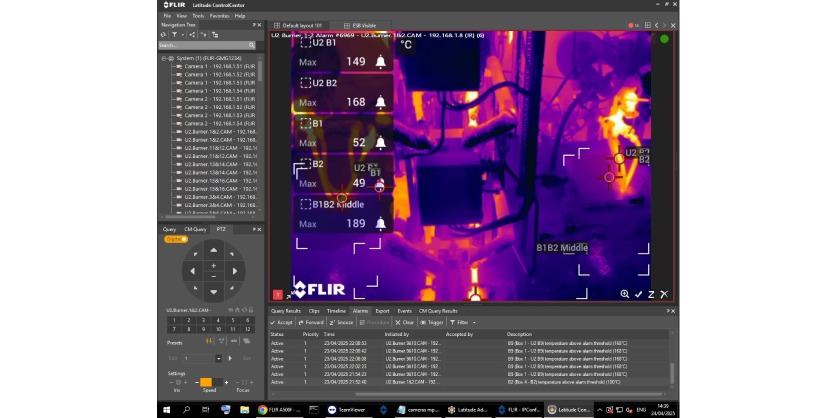Click the orange PTZ Speed slider
This screenshot has width=836, height=418.
[x=206, y=382]
